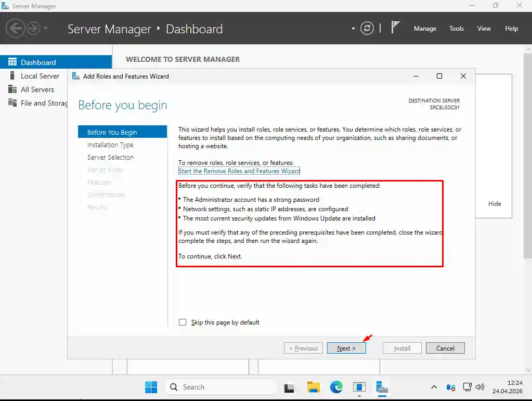This screenshot has height=401, width=532.
Task: Show hidden system tray icons
Action: tap(434, 387)
